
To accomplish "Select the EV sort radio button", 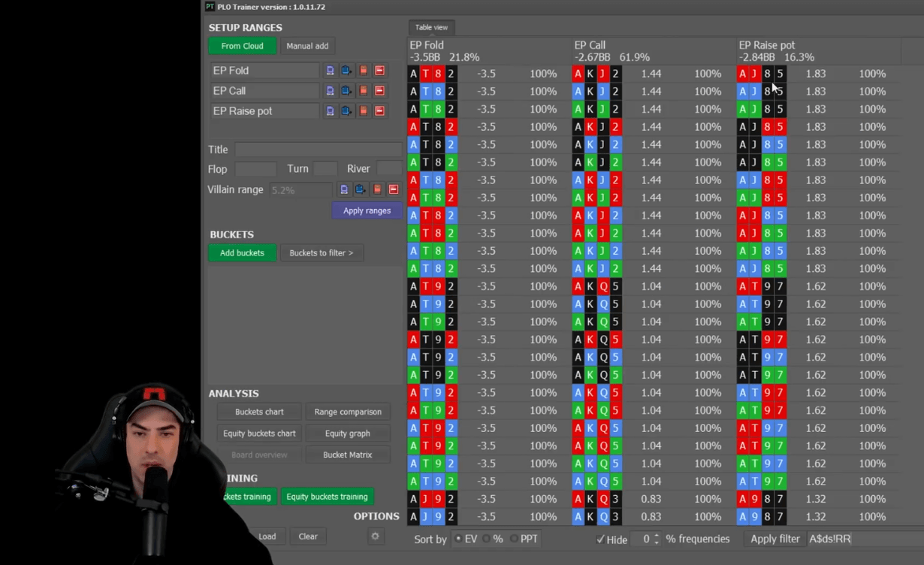I will [x=458, y=539].
